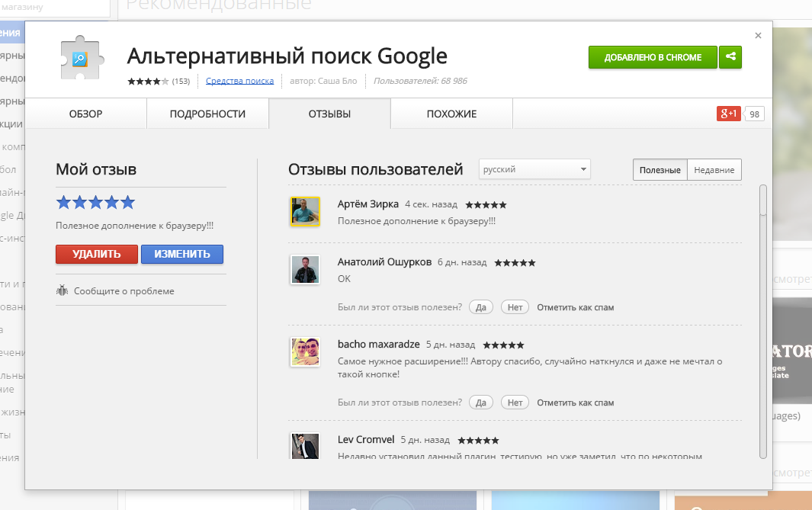Image resolution: width=812 pixels, height=510 pixels.
Task: Sort reviews by 'Полезные'
Action: [660, 170]
